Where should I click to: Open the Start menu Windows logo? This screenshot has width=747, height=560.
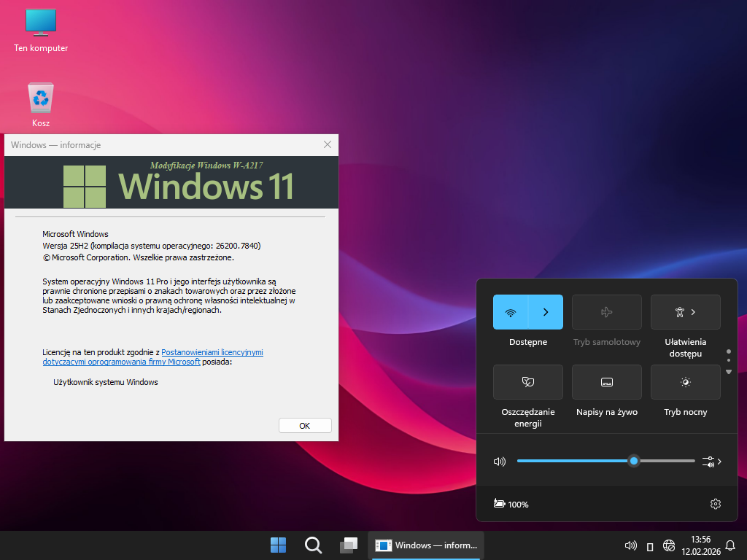278,545
